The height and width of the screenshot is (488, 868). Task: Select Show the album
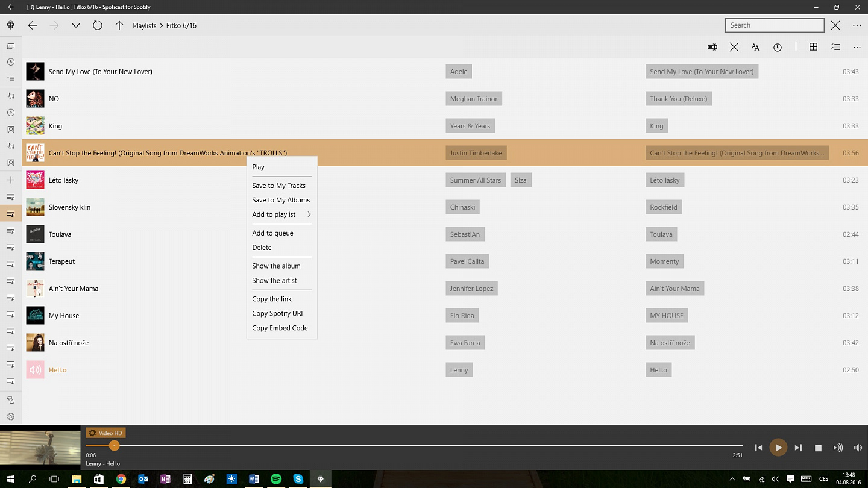click(x=282, y=266)
